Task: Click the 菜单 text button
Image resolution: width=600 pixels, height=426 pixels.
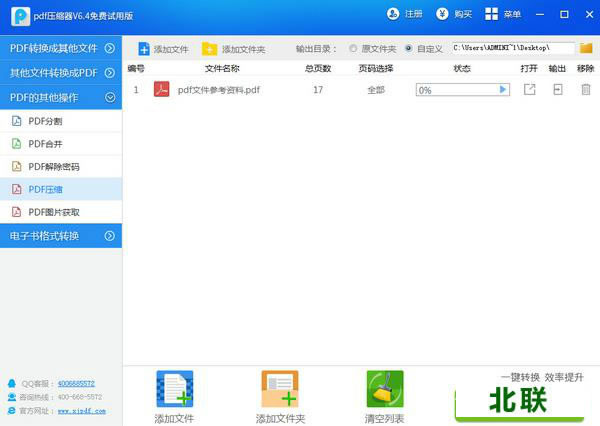Action: pos(512,14)
